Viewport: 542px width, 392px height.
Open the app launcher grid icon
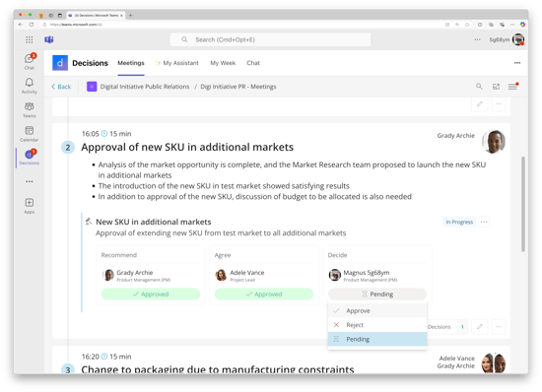(30, 39)
